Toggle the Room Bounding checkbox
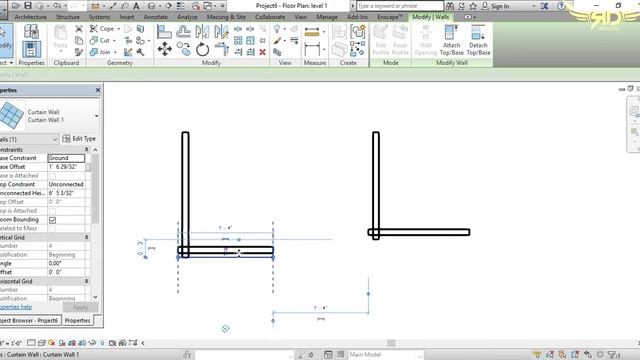The height and width of the screenshot is (360, 640). click(x=52, y=220)
